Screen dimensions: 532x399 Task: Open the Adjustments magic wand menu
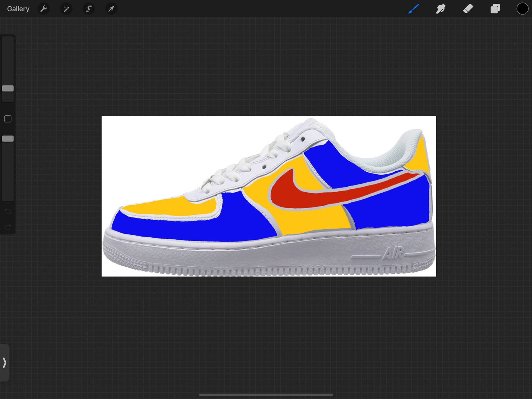pyautogui.click(x=66, y=9)
